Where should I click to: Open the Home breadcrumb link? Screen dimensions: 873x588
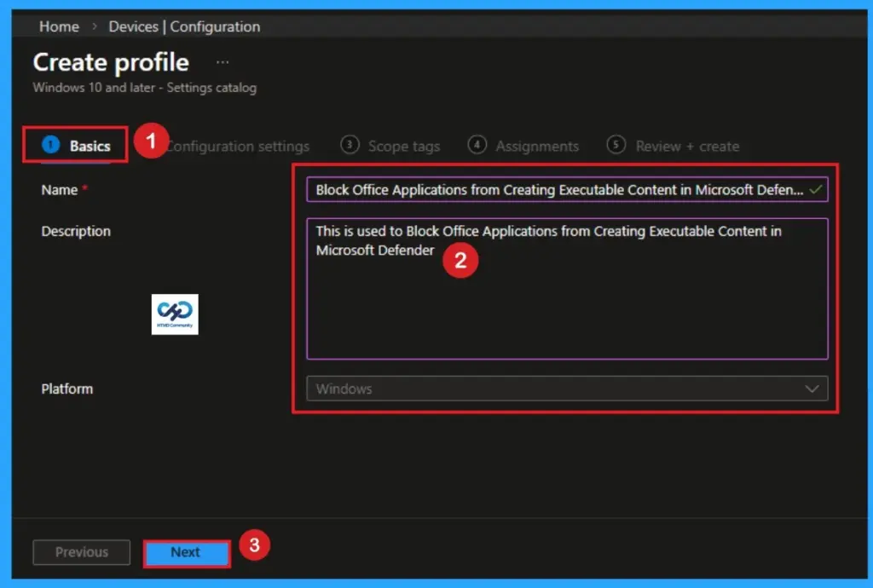click(58, 26)
